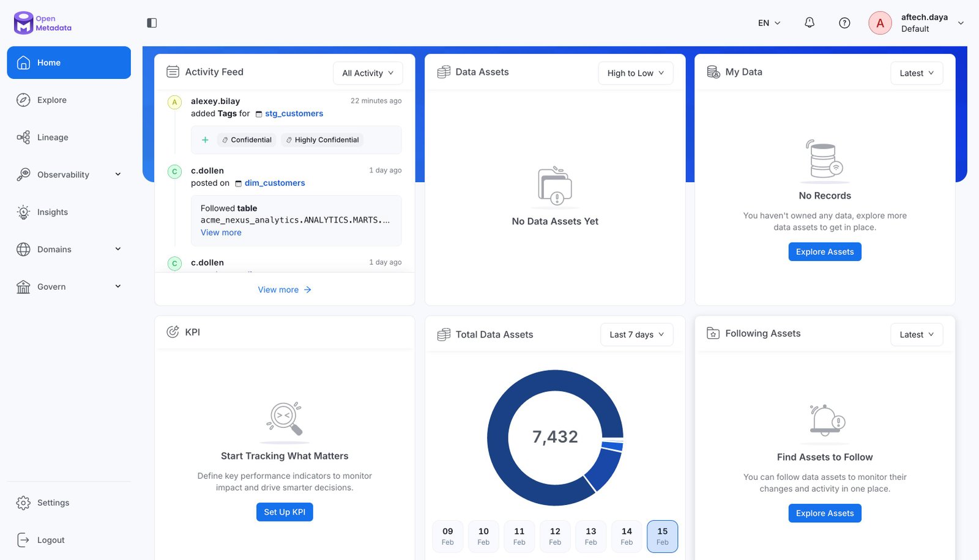This screenshot has height=560, width=979.
Task: Click the Govern bank icon
Action: (23, 287)
